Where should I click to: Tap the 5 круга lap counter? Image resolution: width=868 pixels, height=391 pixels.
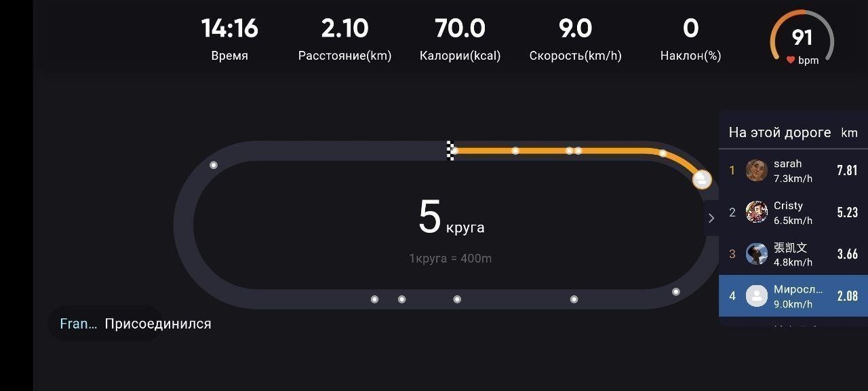pos(451,218)
